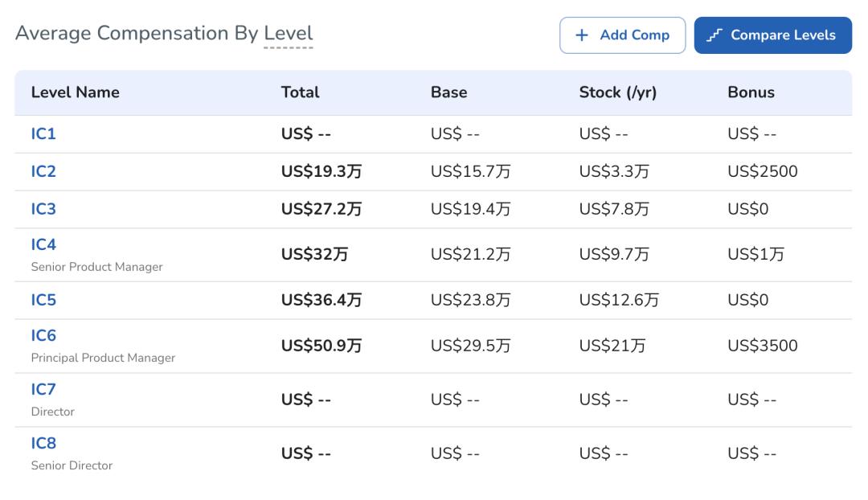868x500 pixels.
Task: Click the Bonus column header
Action: [751, 92]
